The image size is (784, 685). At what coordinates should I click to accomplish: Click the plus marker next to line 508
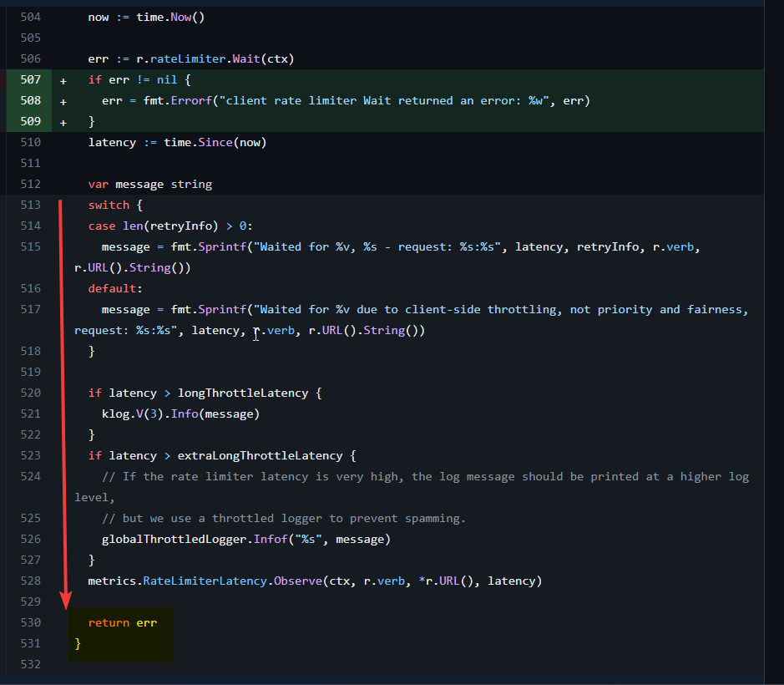coord(63,100)
